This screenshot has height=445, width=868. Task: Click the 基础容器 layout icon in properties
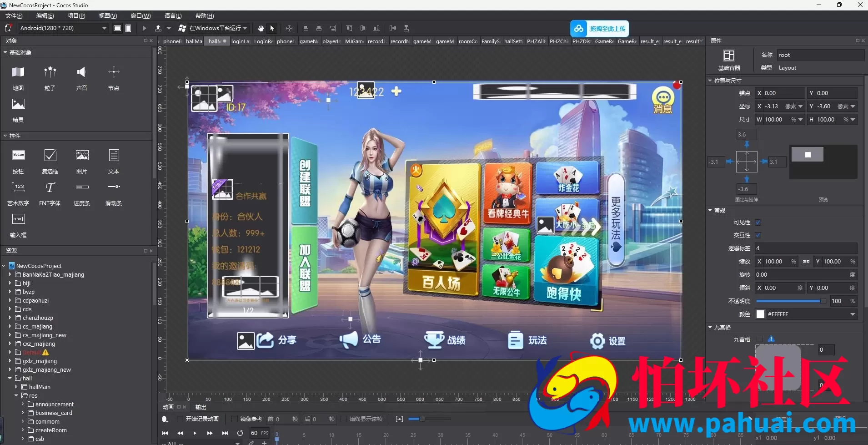tap(729, 56)
